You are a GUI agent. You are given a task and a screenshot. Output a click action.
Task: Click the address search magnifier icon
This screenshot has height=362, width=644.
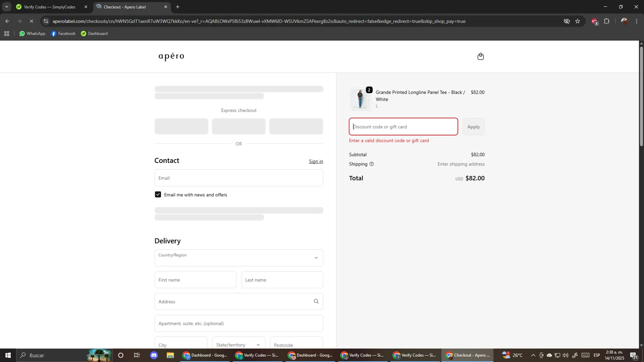(316, 302)
